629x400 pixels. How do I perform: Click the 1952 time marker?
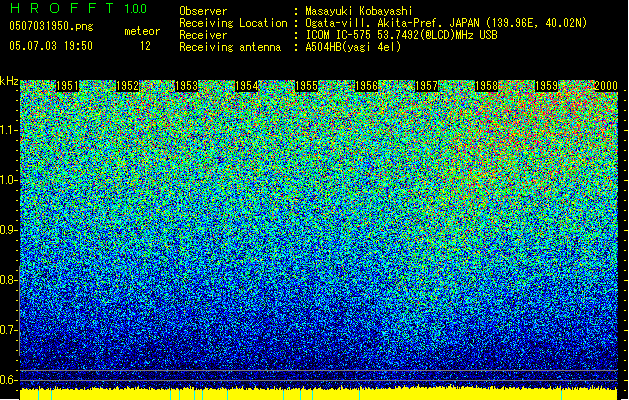click(x=127, y=86)
